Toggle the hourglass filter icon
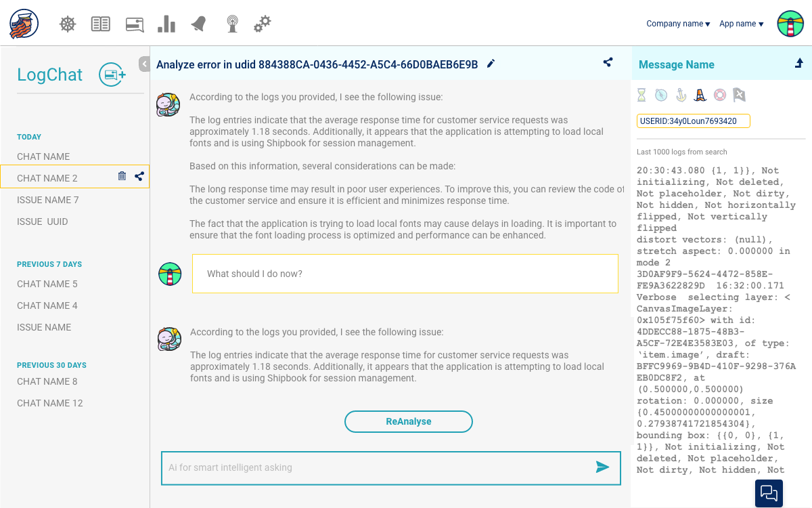Viewport: 812px width, 508px height. point(641,95)
